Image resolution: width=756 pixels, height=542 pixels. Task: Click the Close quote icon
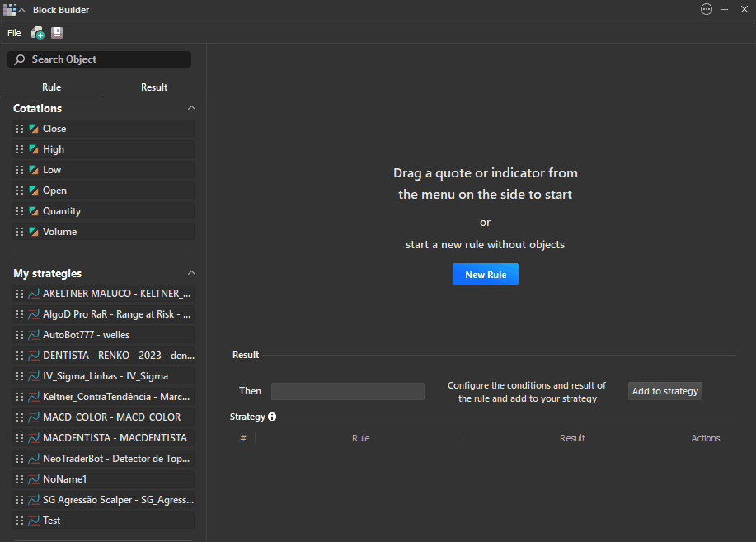(34, 129)
